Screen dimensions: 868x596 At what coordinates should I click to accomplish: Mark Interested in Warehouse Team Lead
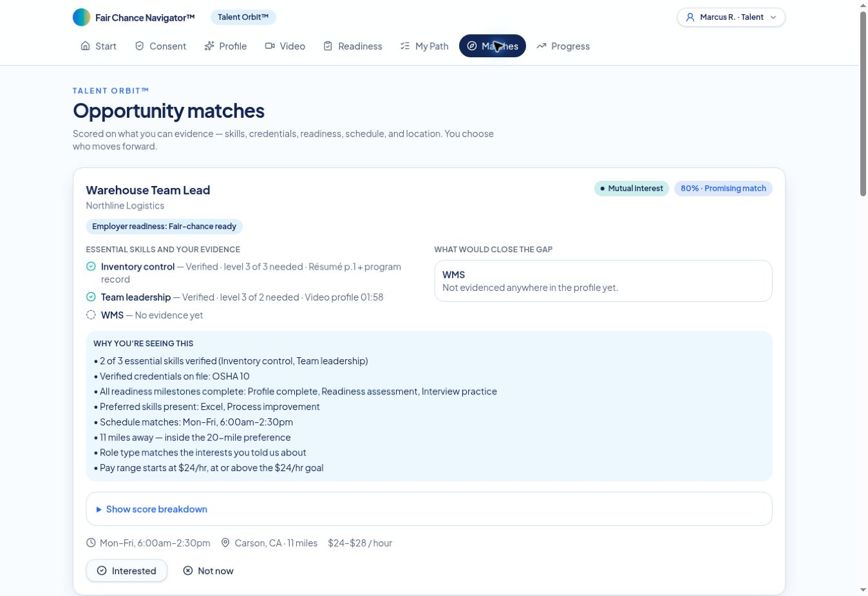pos(127,571)
